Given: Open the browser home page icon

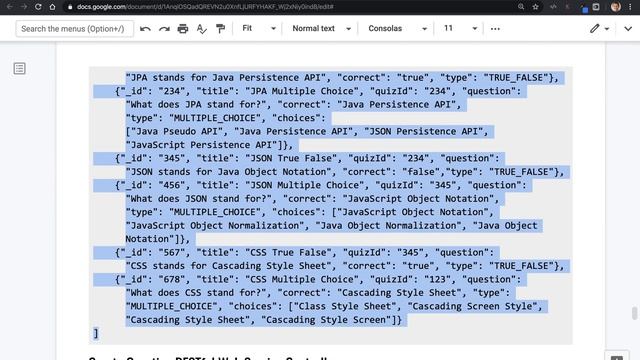Looking at the screenshot, I should click(52, 7).
